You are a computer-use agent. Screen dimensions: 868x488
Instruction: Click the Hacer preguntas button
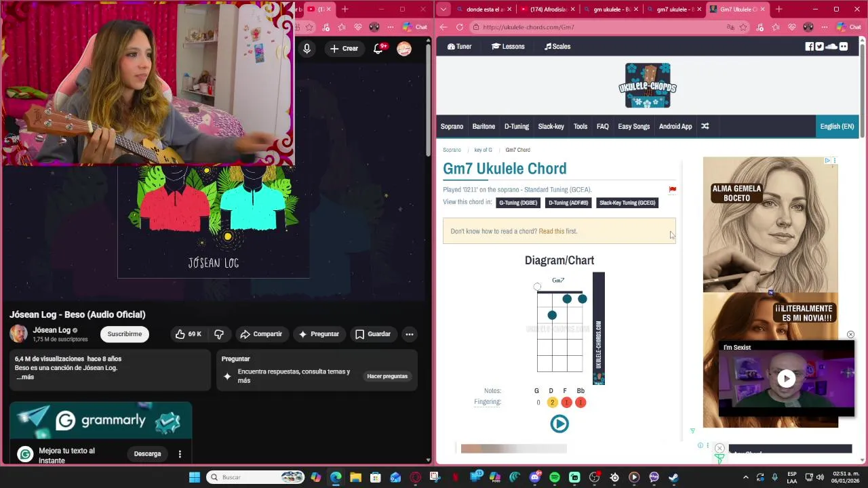387,376
